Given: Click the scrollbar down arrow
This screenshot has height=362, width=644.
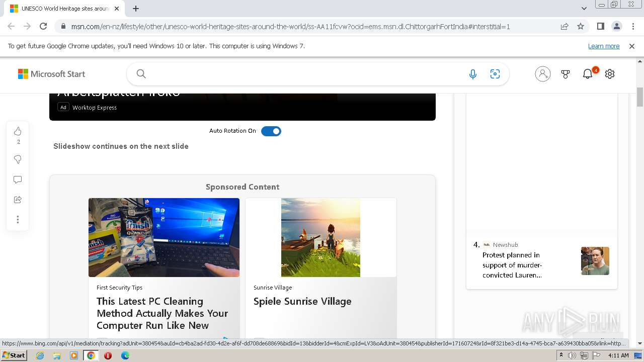Looking at the screenshot, I should click(x=640, y=344).
